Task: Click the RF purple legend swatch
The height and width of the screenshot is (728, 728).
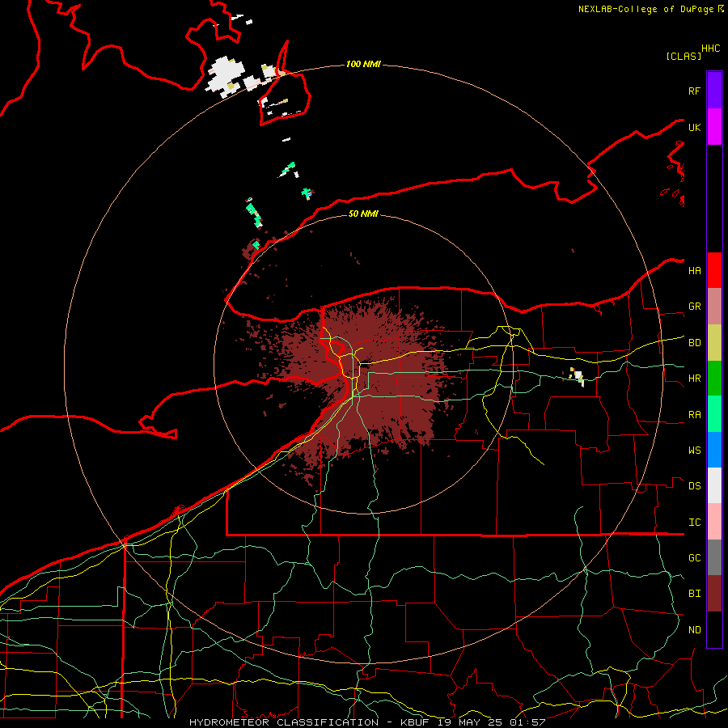Action: 714,91
